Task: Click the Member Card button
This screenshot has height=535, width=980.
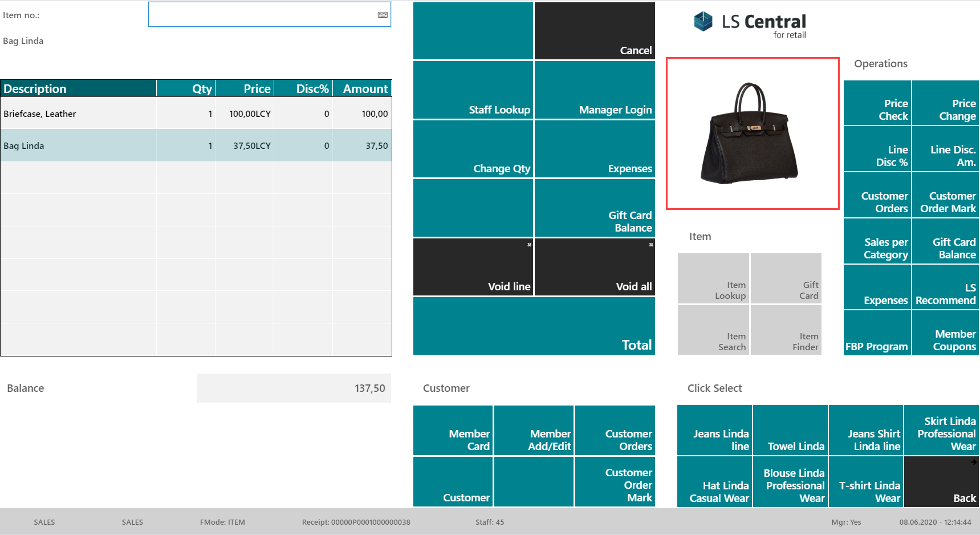Action: point(453,430)
